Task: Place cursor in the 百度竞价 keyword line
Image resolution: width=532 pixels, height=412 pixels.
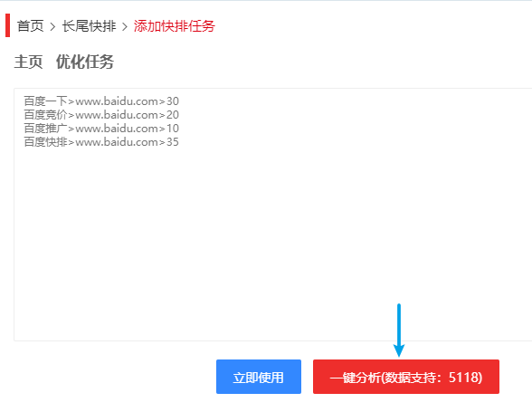Action: click(x=101, y=115)
